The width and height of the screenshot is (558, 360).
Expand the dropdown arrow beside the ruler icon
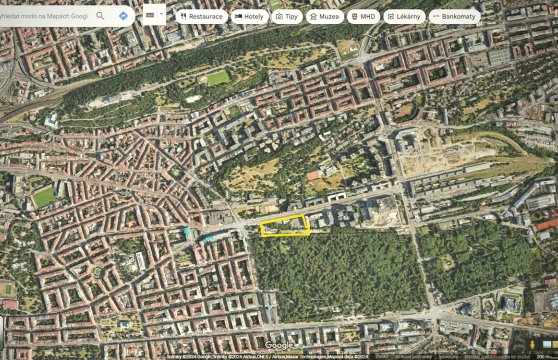pos(161,14)
